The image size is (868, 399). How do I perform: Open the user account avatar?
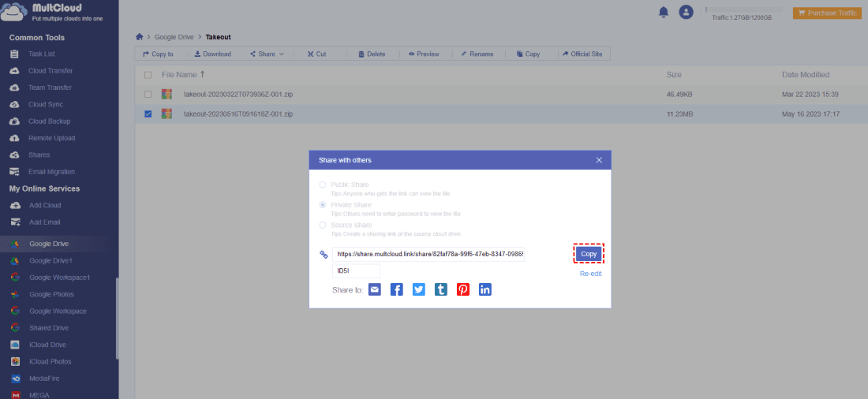[687, 12]
